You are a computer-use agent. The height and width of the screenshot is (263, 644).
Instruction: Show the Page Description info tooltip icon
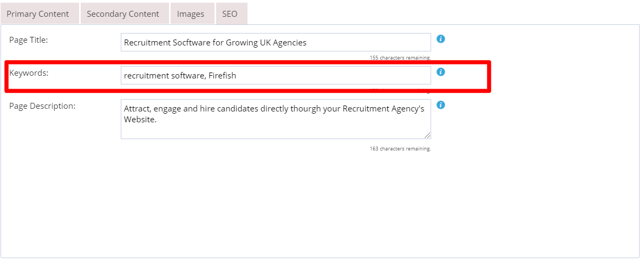click(441, 104)
